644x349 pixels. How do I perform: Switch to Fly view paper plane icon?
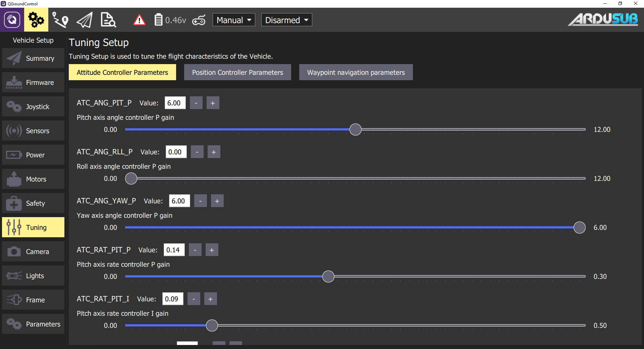pyautogui.click(x=84, y=20)
